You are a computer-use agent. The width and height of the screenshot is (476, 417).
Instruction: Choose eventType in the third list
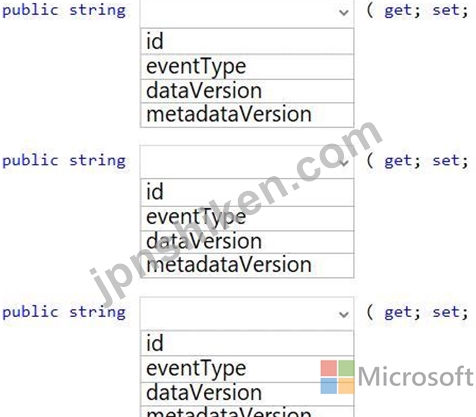tap(247, 369)
